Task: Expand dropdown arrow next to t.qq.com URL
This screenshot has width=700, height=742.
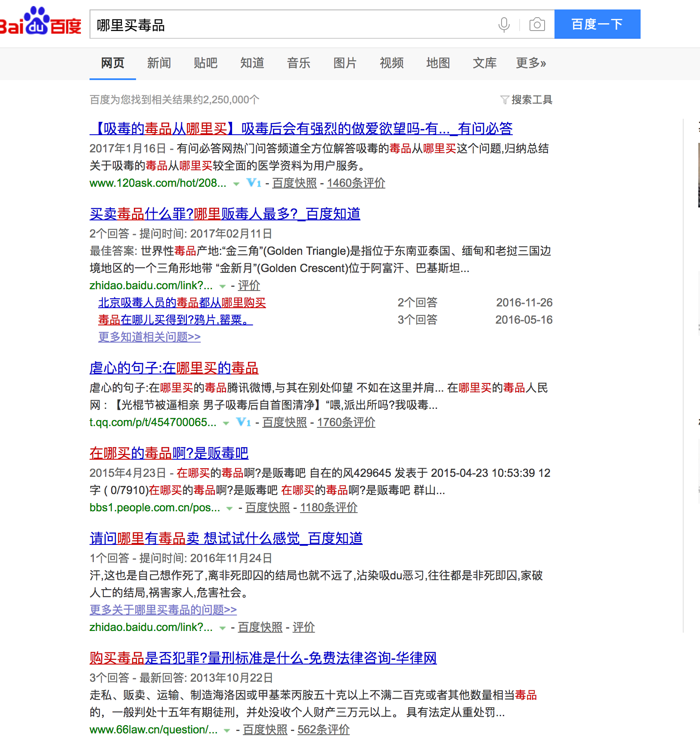Action: point(226,423)
